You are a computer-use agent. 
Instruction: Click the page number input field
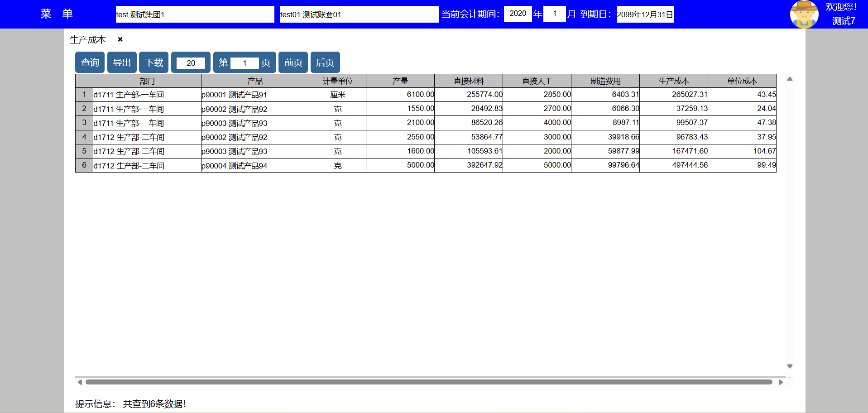245,63
